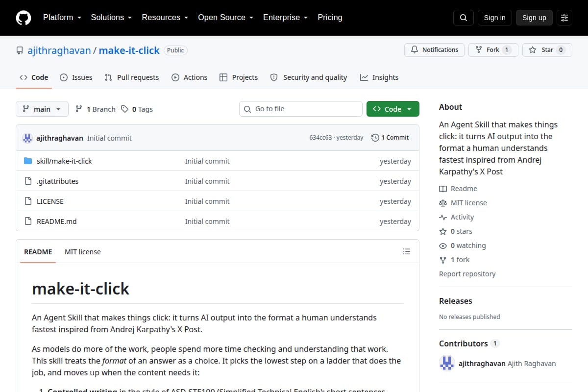Click the Report repository link

point(467,274)
